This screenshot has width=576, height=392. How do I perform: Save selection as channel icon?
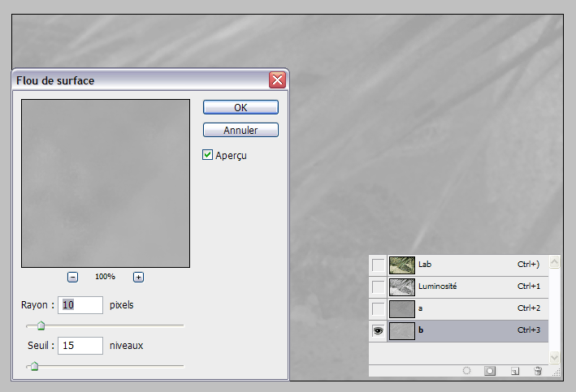point(490,371)
